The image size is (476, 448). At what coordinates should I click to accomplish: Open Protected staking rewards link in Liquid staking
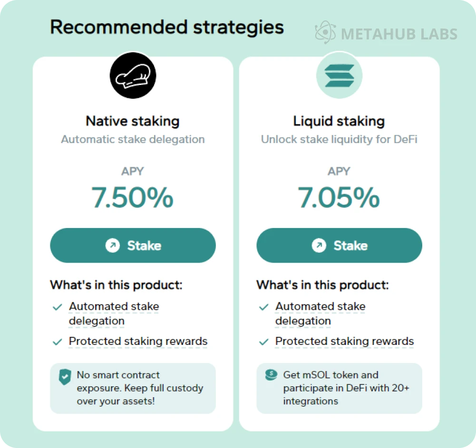coord(344,341)
